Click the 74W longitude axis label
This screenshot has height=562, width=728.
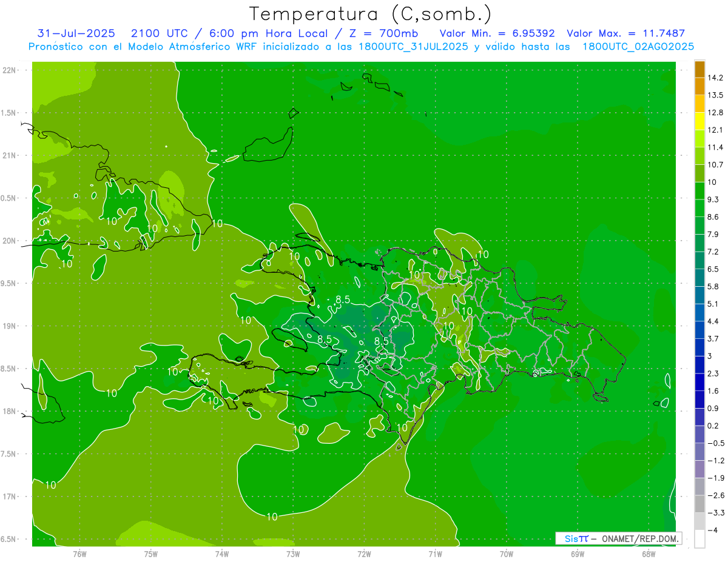(x=222, y=554)
